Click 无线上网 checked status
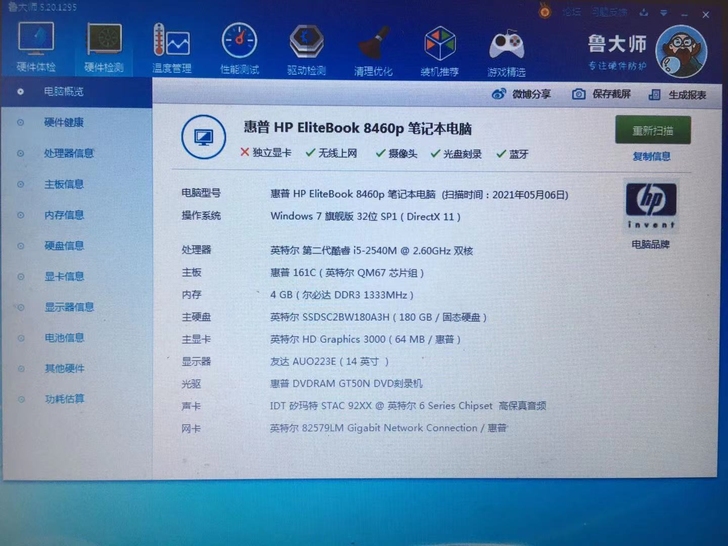This screenshot has height=546, width=728. click(332, 153)
